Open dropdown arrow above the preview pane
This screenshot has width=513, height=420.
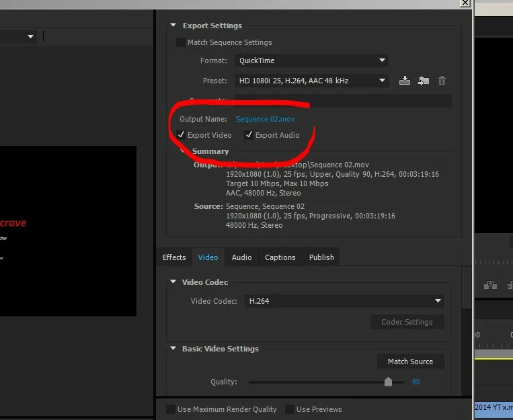click(30, 36)
